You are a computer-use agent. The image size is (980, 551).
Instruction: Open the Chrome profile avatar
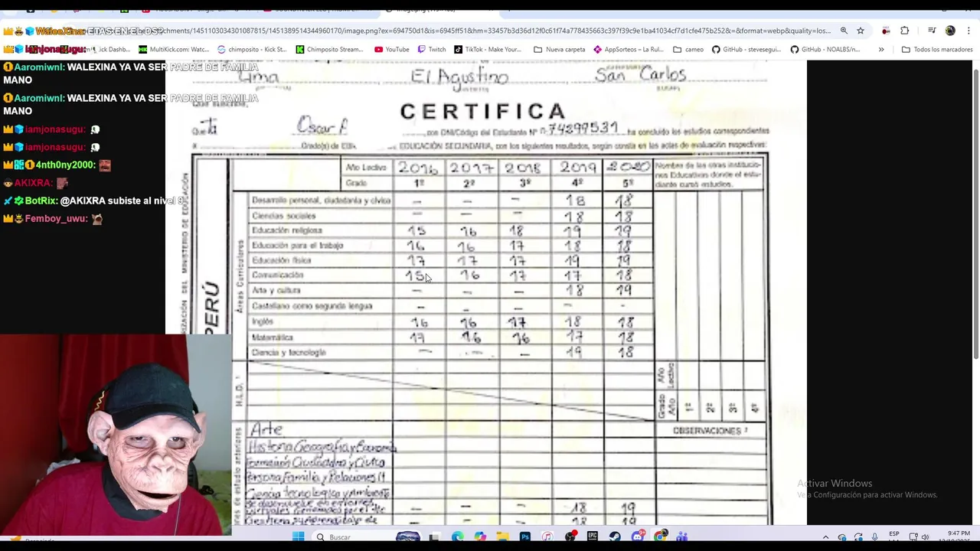(950, 31)
